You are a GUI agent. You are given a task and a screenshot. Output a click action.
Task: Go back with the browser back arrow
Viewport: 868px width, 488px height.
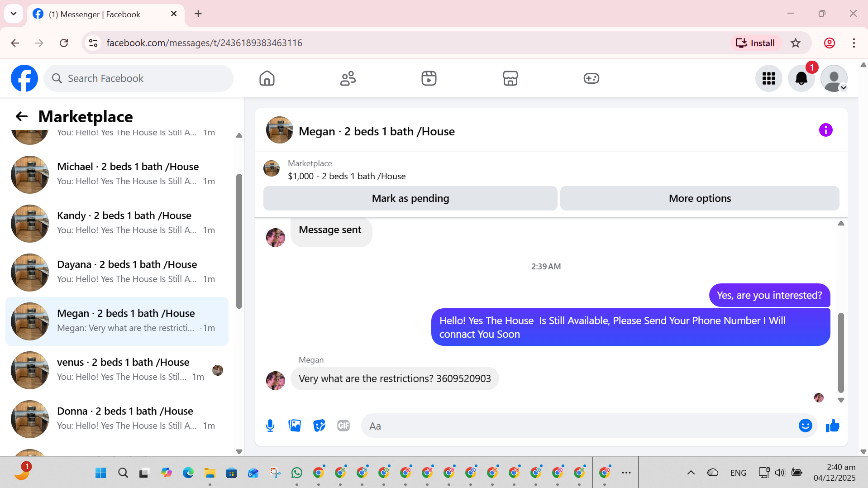tap(15, 43)
